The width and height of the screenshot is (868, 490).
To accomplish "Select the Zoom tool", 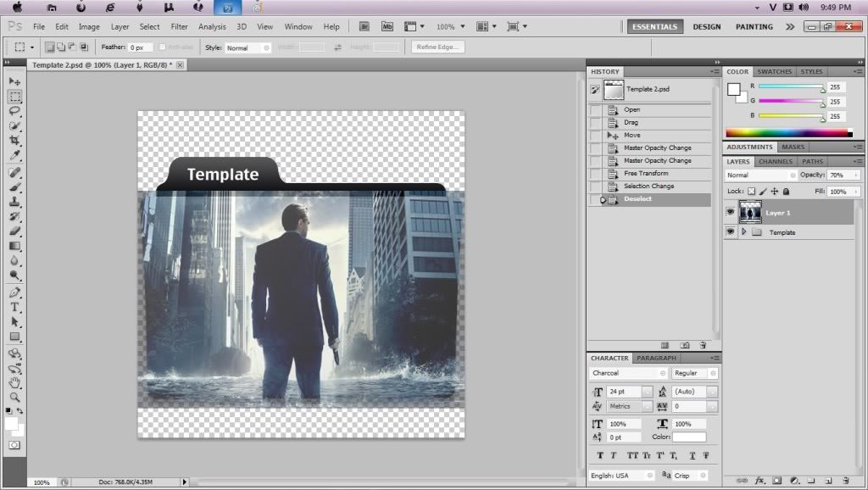I will point(14,397).
